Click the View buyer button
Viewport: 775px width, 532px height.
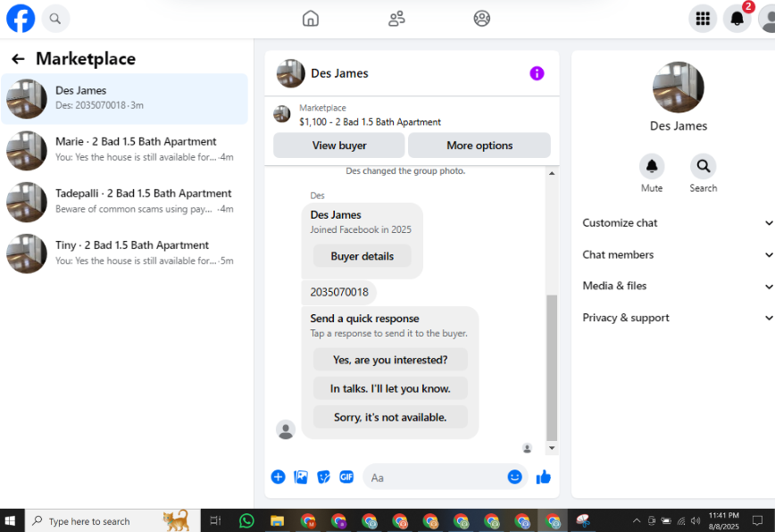(x=339, y=145)
